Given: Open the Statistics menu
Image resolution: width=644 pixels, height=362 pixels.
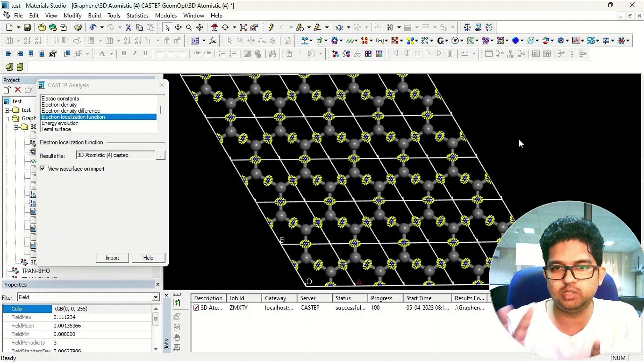Looking at the screenshot, I should (x=137, y=15).
